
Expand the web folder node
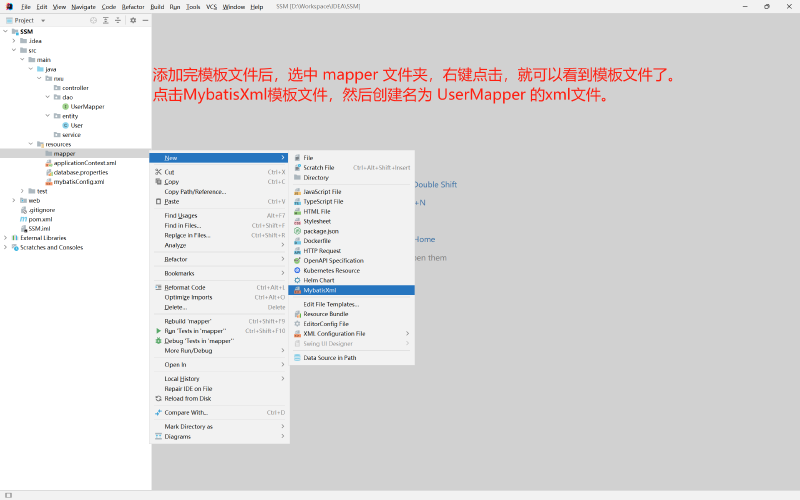pyautogui.click(x=14, y=201)
